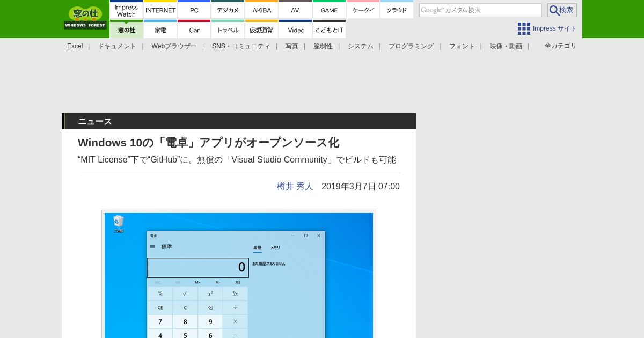Open the ケータイ Watch tab

(x=363, y=10)
